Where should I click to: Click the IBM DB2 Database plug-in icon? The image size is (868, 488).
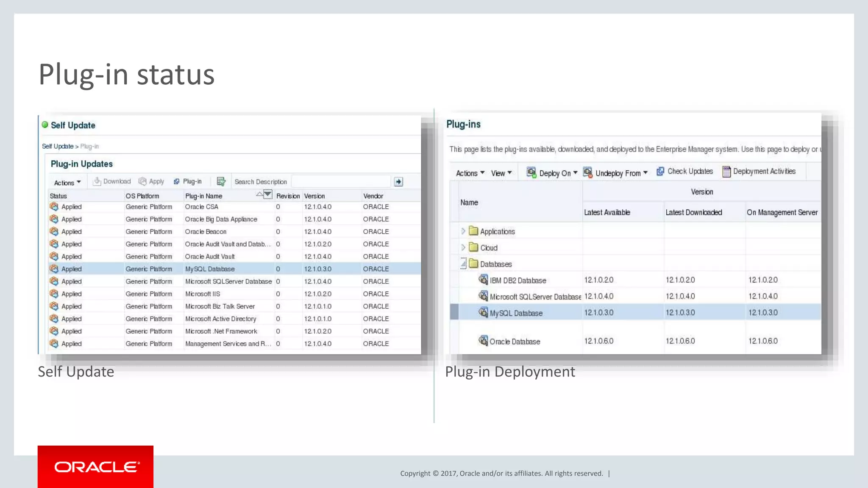[483, 280]
